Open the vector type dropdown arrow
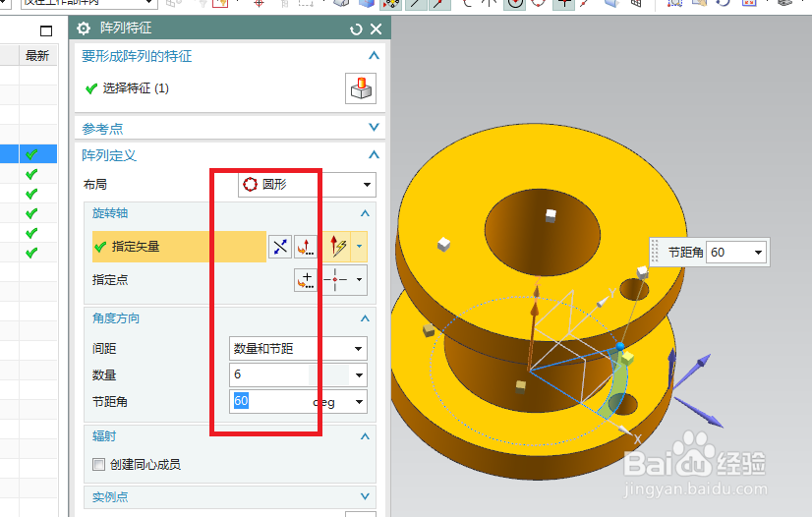The height and width of the screenshot is (517, 812). pyautogui.click(x=360, y=247)
